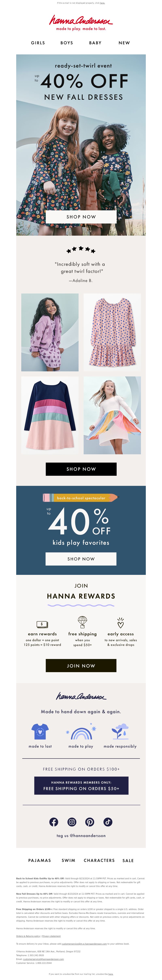
Task: Open the Instagram social icon
Action: (72, 822)
